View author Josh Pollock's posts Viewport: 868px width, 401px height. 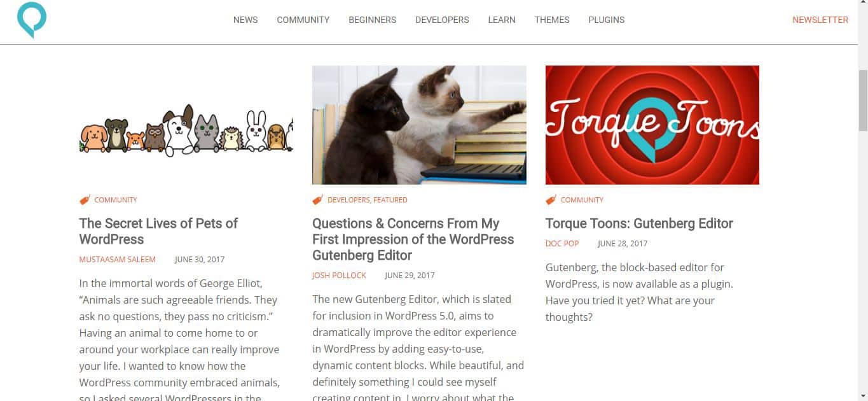click(x=339, y=275)
